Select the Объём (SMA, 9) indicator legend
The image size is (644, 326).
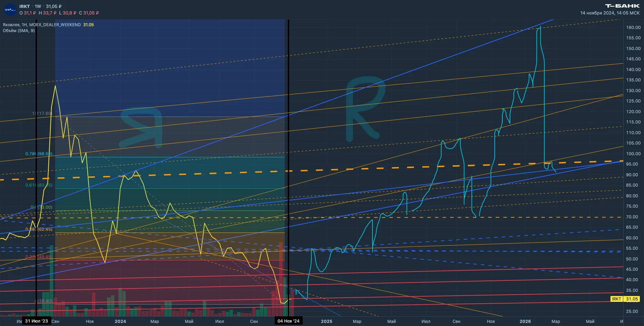click(x=19, y=30)
